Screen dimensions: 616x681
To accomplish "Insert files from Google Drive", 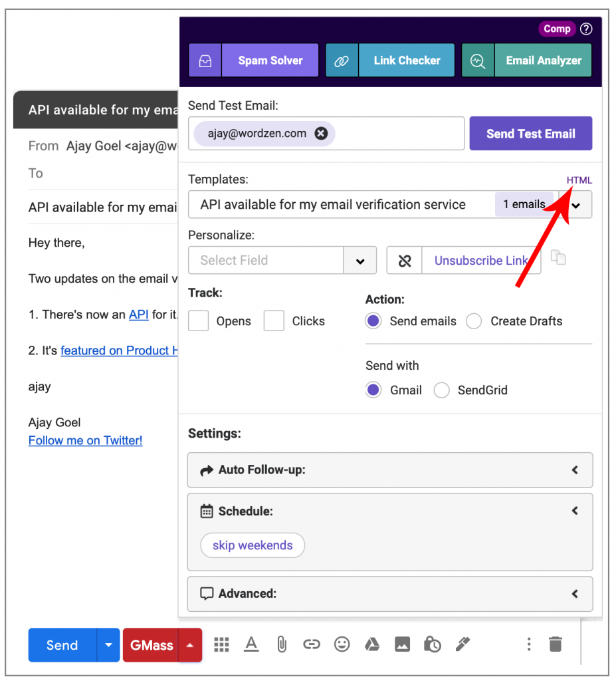I will (371, 644).
